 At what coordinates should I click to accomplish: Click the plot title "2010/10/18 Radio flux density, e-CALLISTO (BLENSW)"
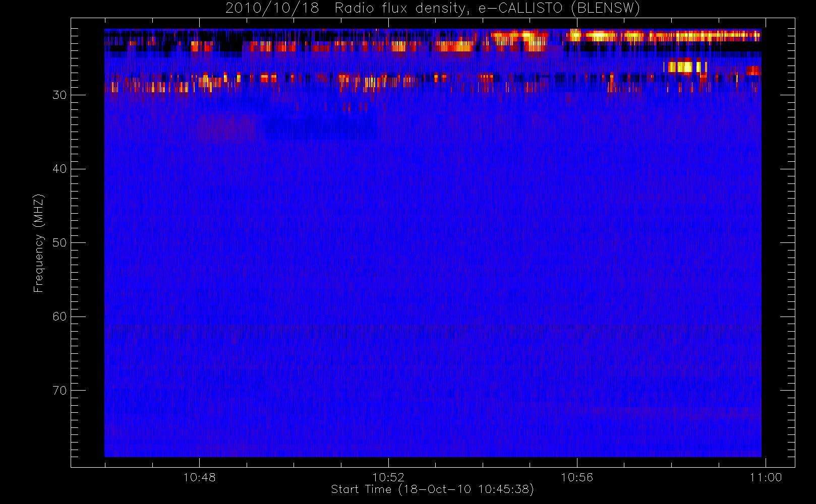433,8
